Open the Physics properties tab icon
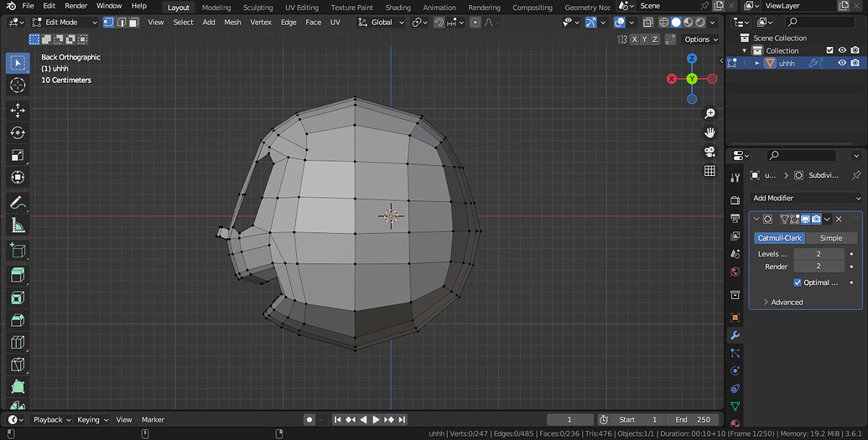Screen dimensions: 868x440 735,370
